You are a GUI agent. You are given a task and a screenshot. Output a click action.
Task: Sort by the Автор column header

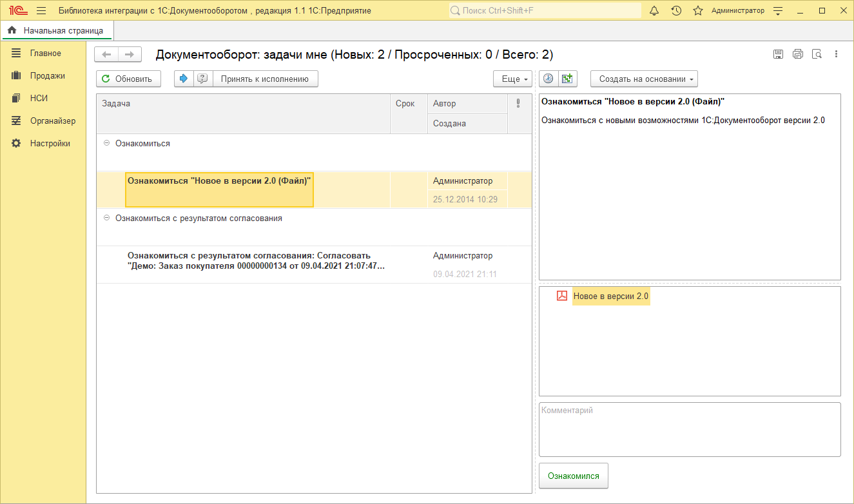click(x=467, y=104)
